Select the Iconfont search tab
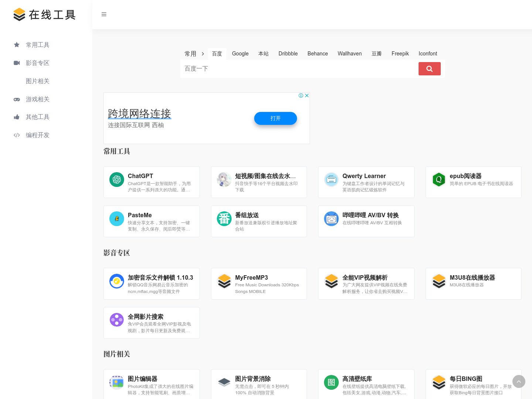532x399 pixels. click(428, 54)
